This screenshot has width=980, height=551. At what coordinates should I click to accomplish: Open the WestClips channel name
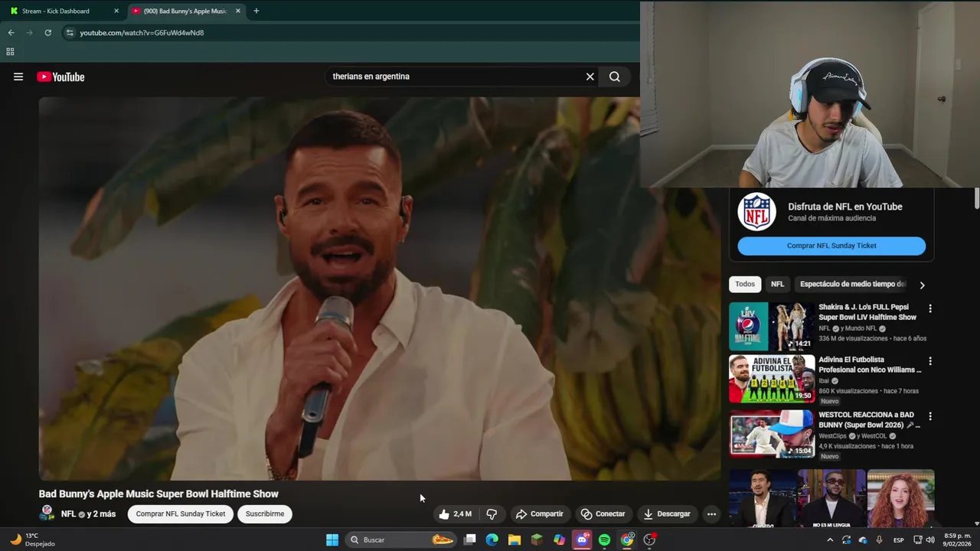pyautogui.click(x=833, y=436)
